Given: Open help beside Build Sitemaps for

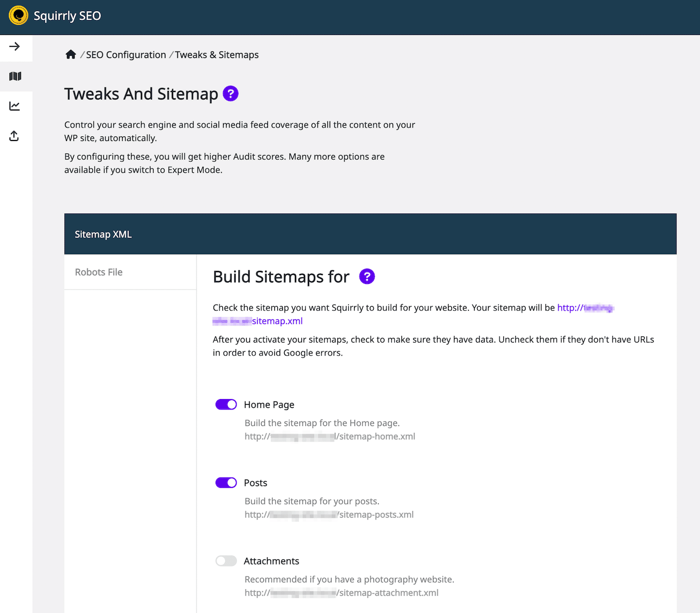Looking at the screenshot, I should [367, 276].
